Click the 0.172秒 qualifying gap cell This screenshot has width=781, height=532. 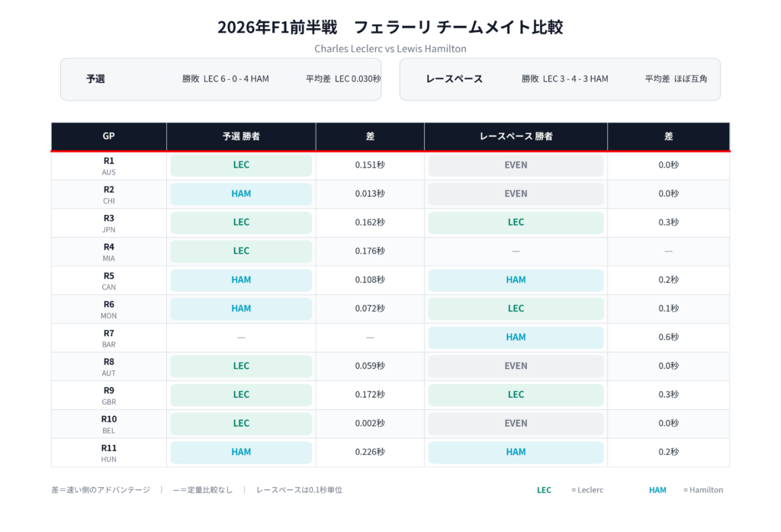[370, 395]
